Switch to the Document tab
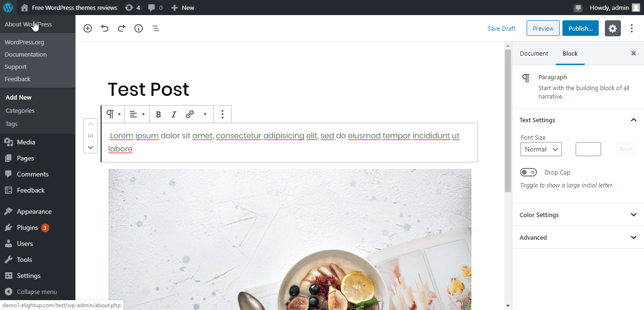The width and height of the screenshot is (644, 310). 534,53
